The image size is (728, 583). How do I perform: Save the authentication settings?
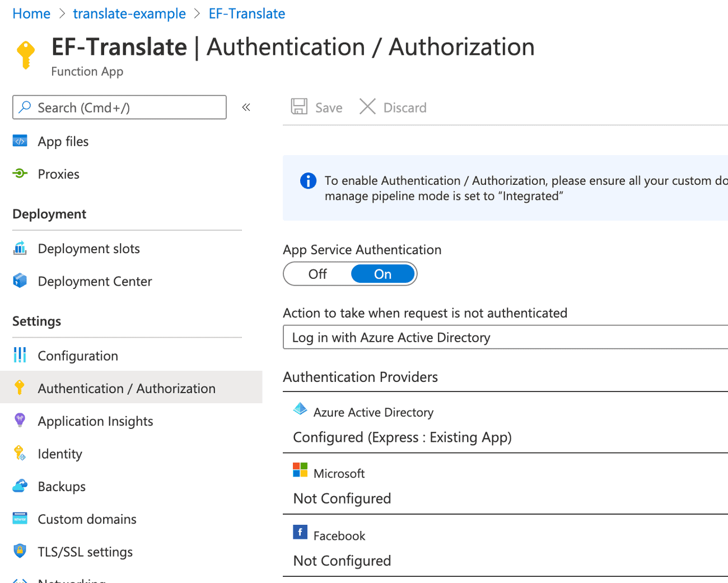[x=317, y=107]
